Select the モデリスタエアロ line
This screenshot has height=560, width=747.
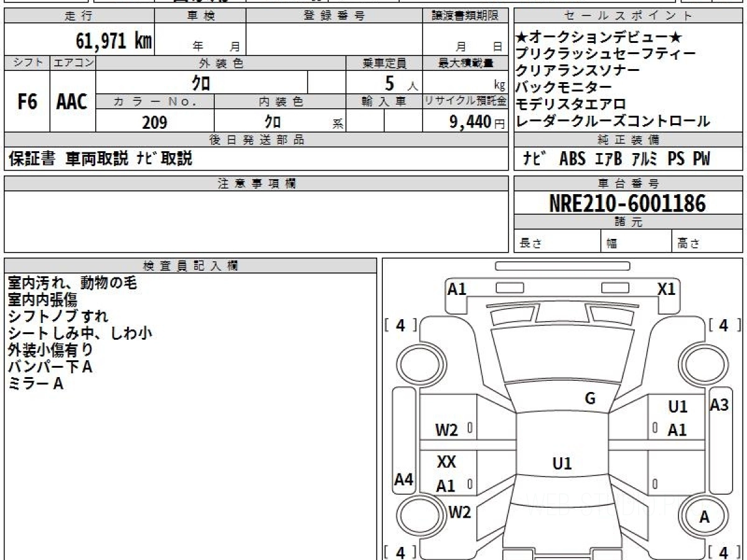click(570, 105)
